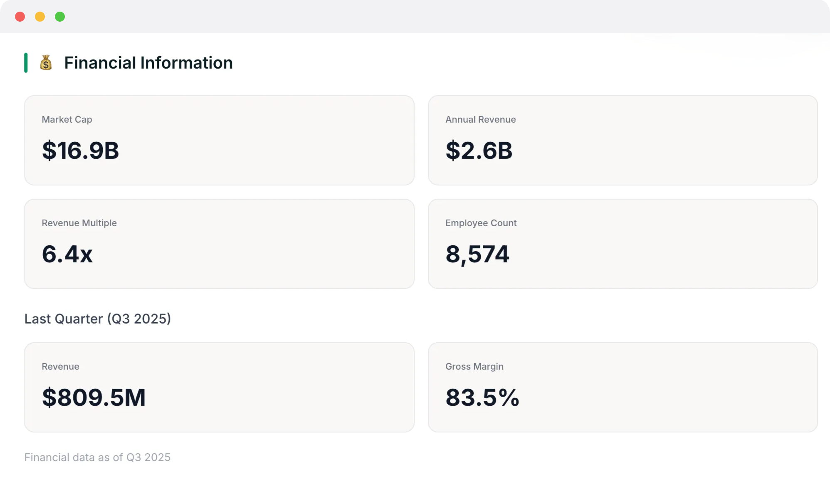Click the Employee Count label

click(x=481, y=223)
